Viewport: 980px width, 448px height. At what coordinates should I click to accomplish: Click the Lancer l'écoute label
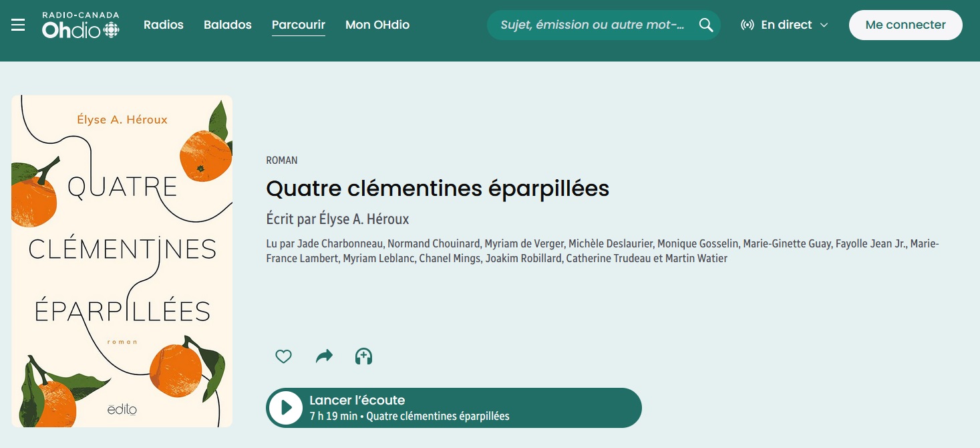(x=357, y=401)
